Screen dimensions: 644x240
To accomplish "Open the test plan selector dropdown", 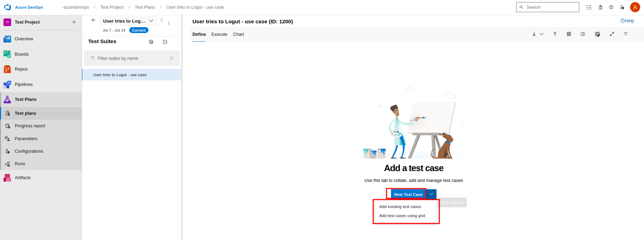I will click(151, 21).
